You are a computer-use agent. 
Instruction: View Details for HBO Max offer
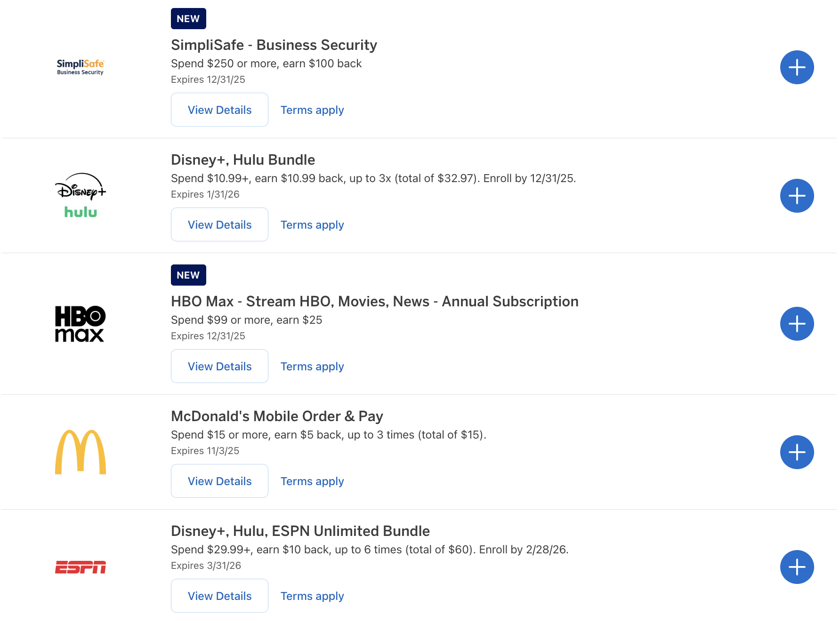click(219, 366)
